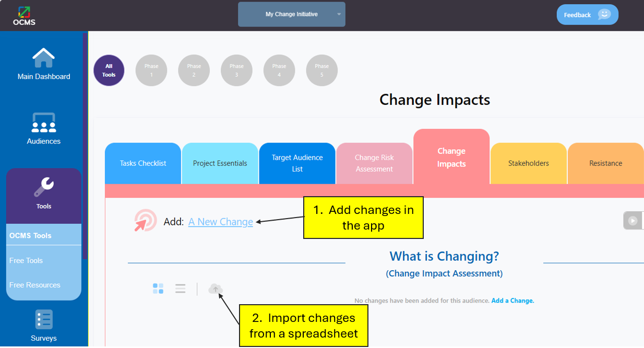Screen dimensions: 644x348
Task: Click the sidebar vertical scrollbar
Action: pyautogui.click(x=85, y=146)
